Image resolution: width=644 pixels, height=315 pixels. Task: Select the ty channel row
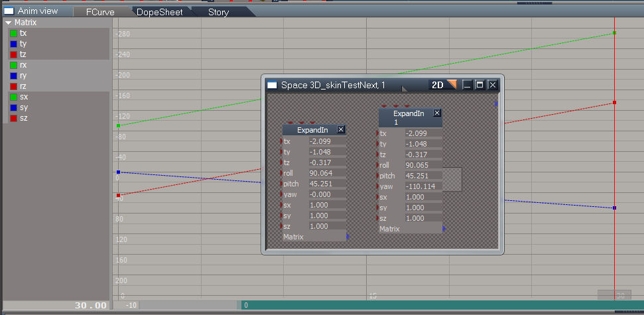click(59, 44)
